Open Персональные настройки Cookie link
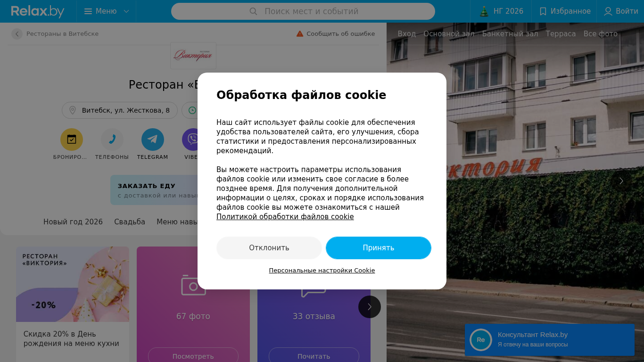The height and width of the screenshot is (362, 644). pyautogui.click(x=322, y=271)
